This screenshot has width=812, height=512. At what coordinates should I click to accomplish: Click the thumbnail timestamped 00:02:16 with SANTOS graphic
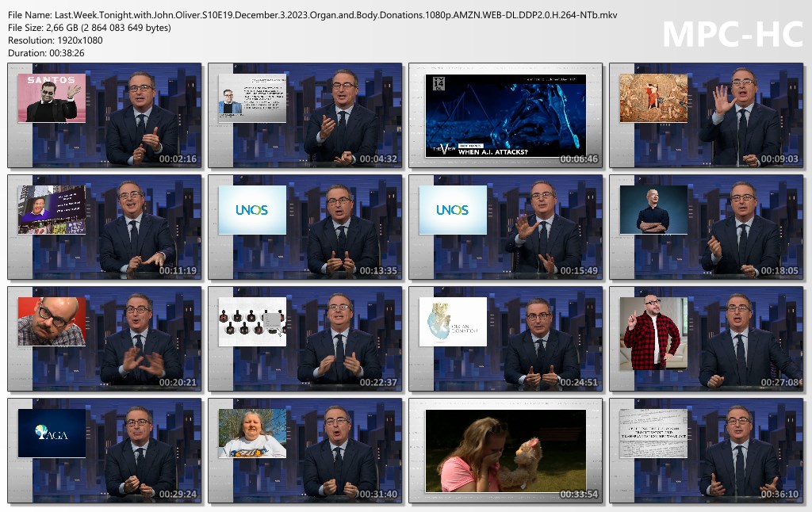tap(102, 116)
